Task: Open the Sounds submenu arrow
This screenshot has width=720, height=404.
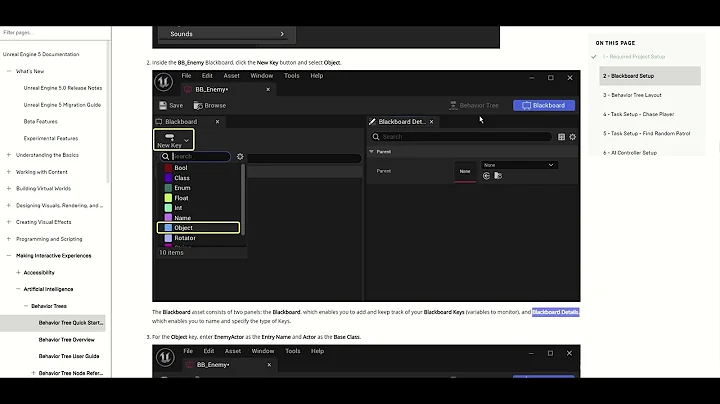Action: [282, 34]
